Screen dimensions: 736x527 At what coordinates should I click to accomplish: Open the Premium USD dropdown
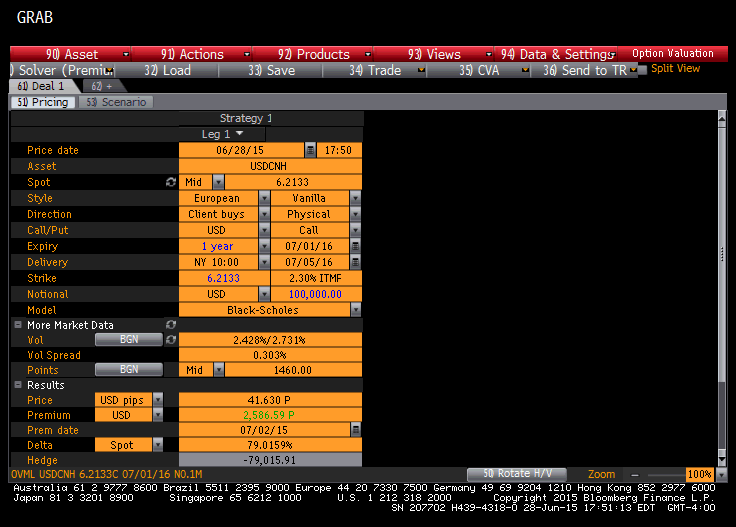point(158,415)
